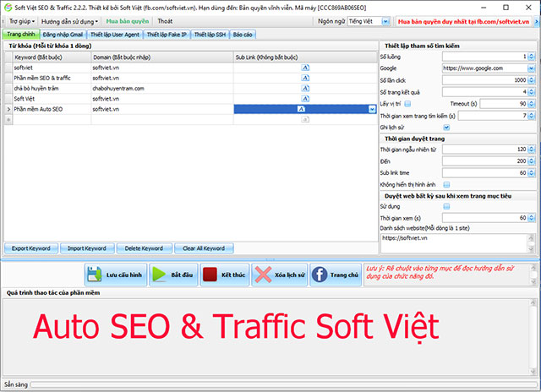
Task: Click the toolbar overflow arrow at far right
Action: tap(537, 21)
